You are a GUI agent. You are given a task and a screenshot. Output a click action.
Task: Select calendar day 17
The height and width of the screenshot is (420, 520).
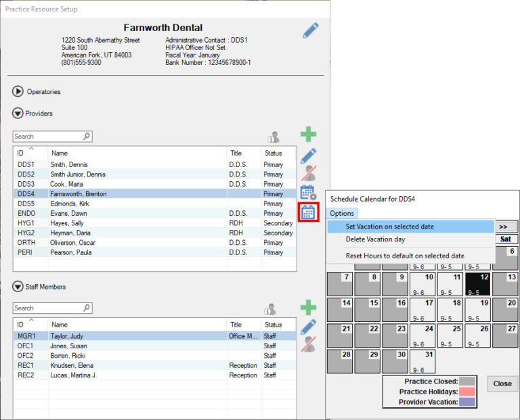coord(422,310)
